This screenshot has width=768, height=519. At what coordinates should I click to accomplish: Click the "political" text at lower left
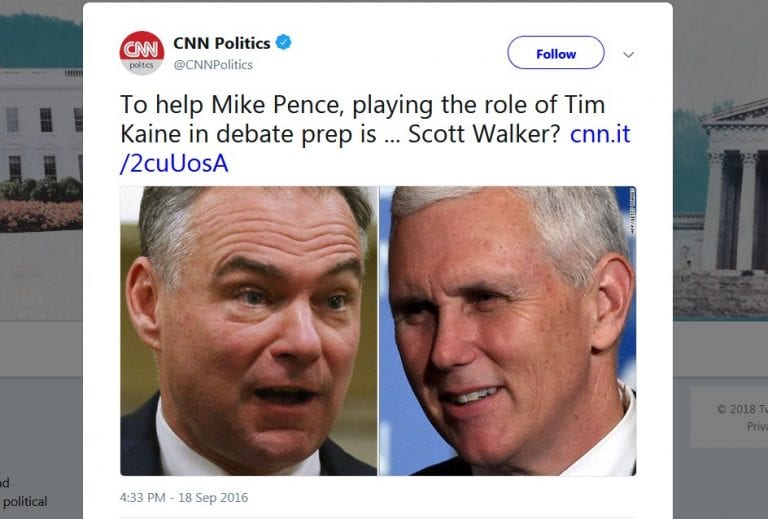coord(24,501)
